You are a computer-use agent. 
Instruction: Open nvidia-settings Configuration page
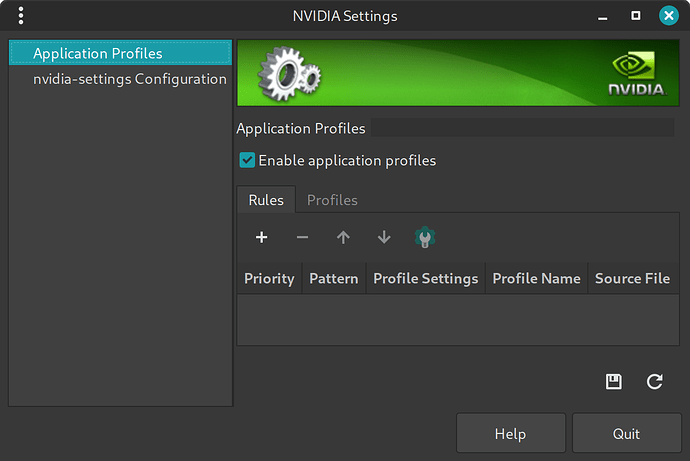click(x=120, y=79)
